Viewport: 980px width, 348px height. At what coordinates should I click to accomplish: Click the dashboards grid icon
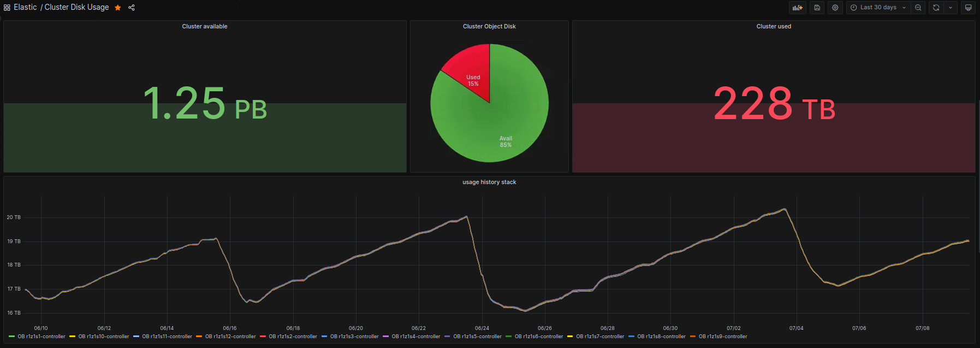[7, 8]
